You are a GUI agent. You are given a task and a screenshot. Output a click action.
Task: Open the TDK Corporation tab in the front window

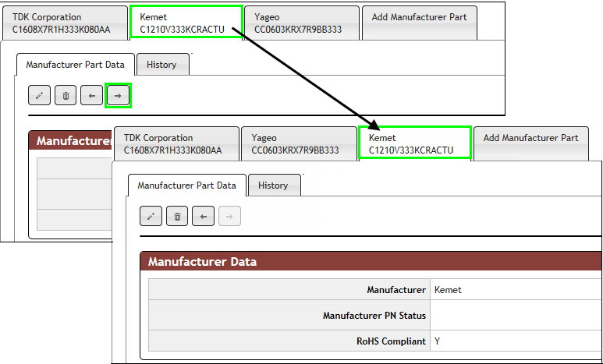pos(176,143)
